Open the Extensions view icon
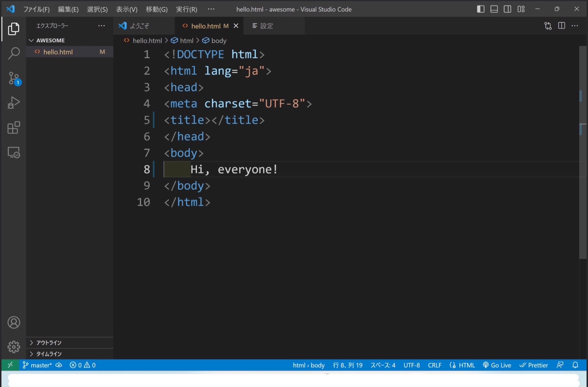The height and width of the screenshot is (387, 588). (13, 128)
